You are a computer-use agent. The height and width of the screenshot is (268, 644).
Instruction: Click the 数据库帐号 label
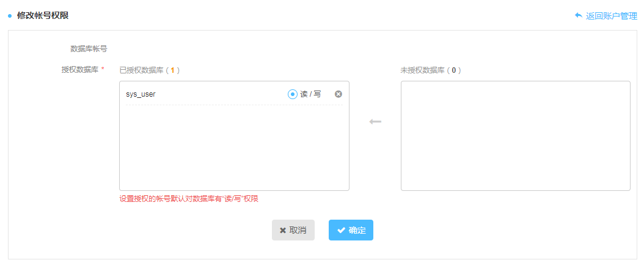click(x=89, y=49)
